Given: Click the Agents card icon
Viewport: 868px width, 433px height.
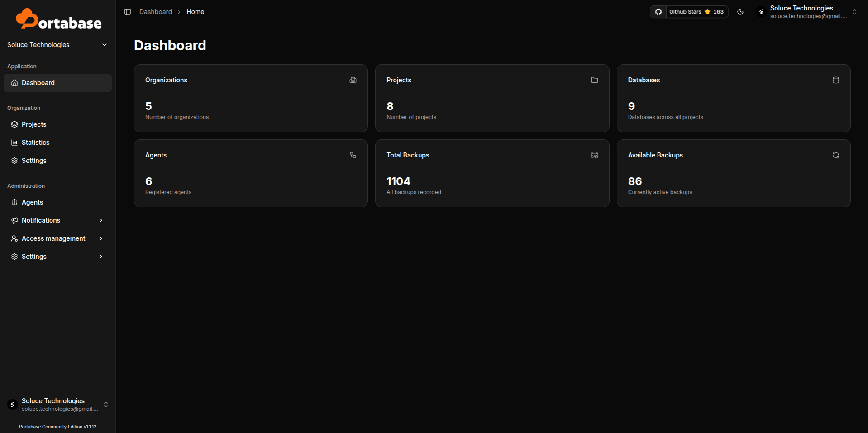Looking at the screenshot, I should pos(353,155).
